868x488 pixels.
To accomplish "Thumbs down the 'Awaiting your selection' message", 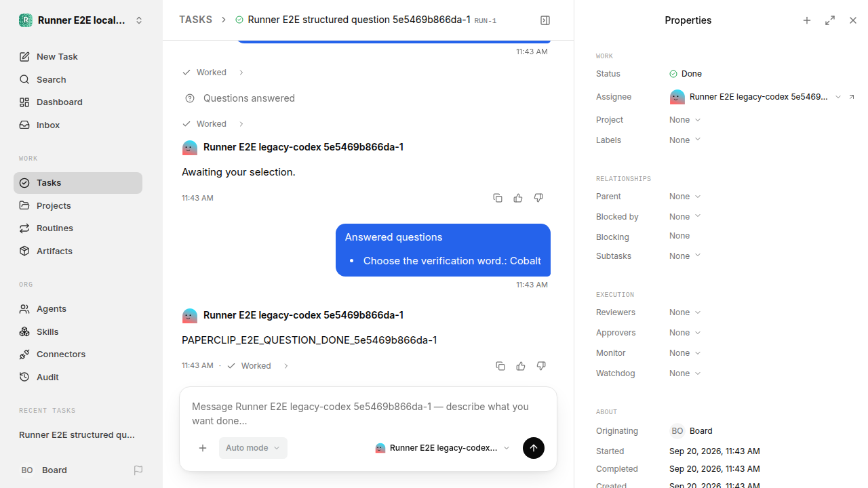I will pos(538,198).
